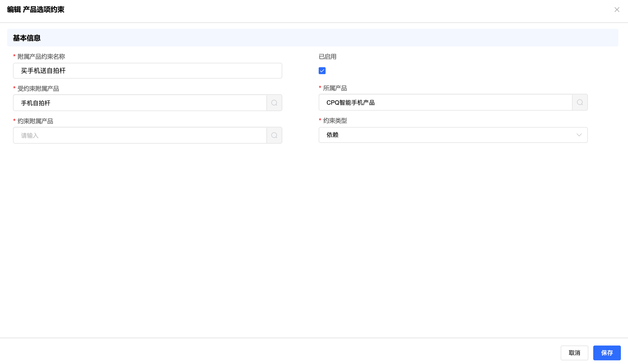This screenshot has height=364, width=628.
Task: Uncheck the 已启用 checkbox
Action: click(322, 71)
